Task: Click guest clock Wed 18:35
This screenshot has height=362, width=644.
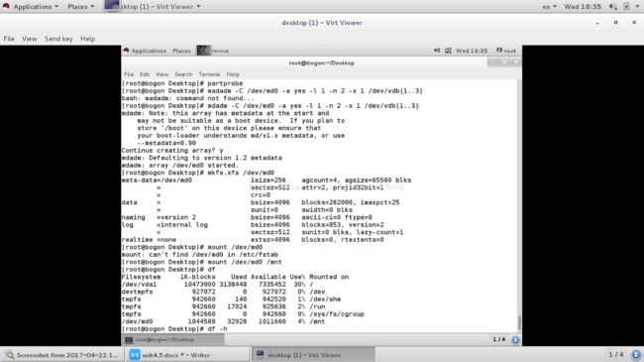Action: [472, 51]
